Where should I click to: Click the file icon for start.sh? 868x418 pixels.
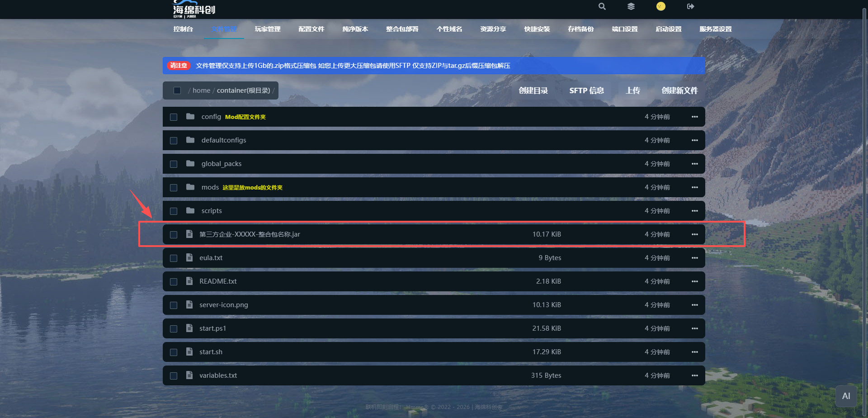coord(189,352)
